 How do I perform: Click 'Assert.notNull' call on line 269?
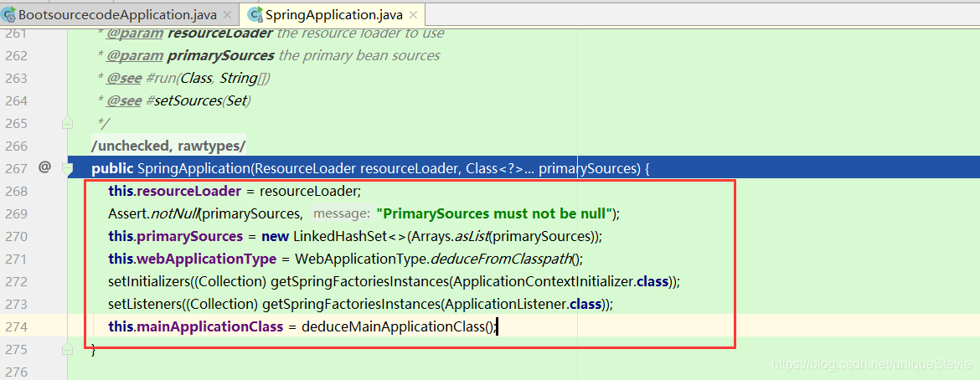[153, 213]
